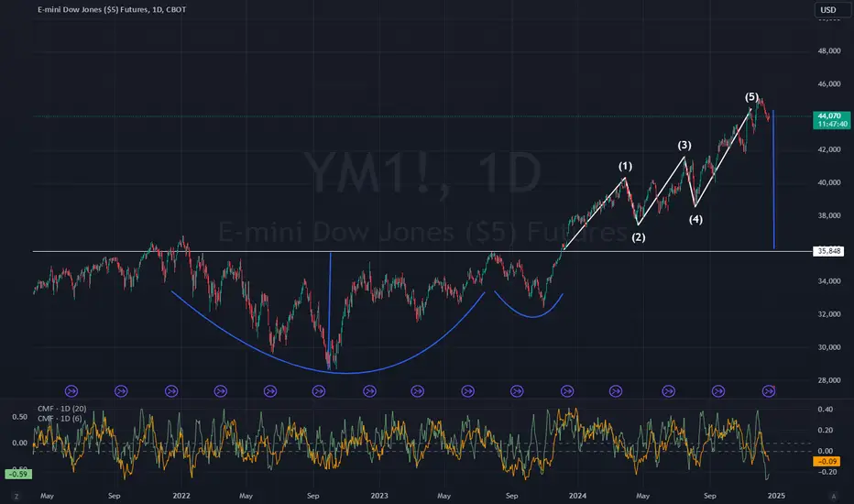
Task: Open the September 2022 contract rollover marker
Action: 319,390
